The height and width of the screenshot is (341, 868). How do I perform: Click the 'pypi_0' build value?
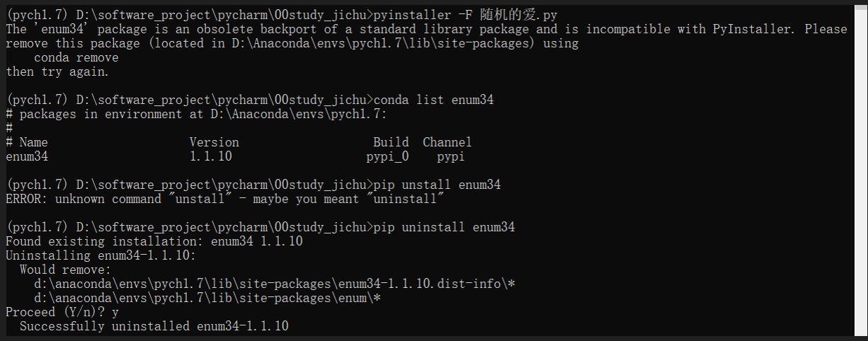(x=387, y=156)
